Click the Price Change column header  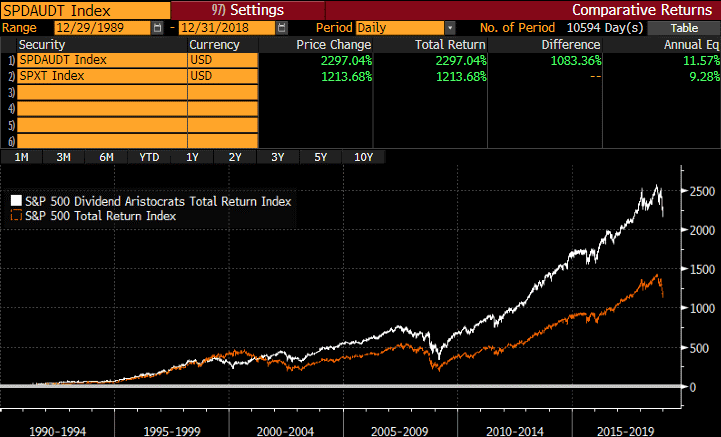coord(333,45)
